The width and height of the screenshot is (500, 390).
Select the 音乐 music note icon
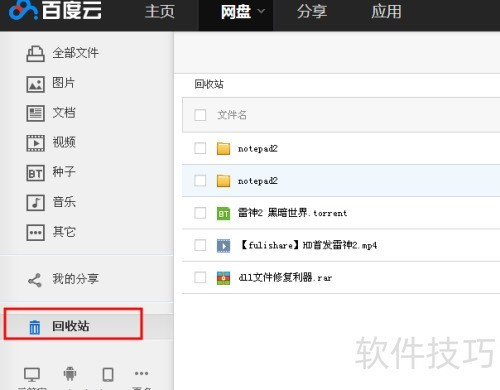[x=35, y=203]
